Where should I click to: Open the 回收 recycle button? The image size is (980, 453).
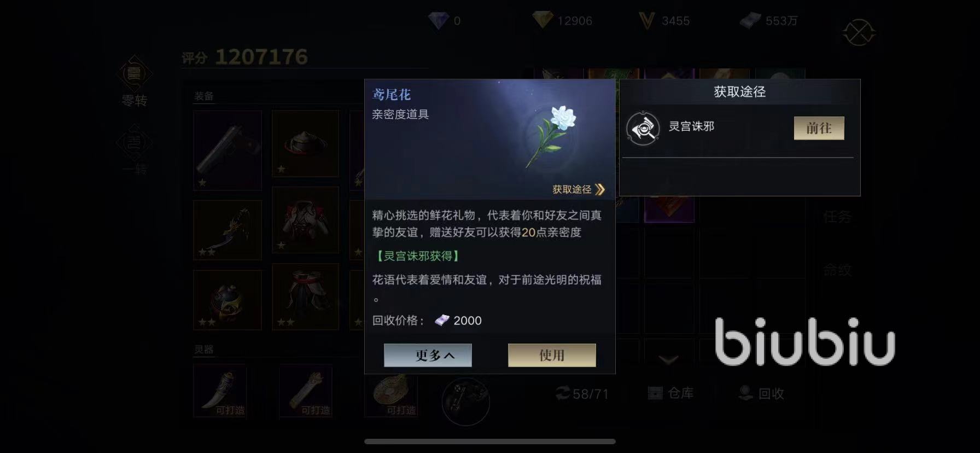pyautogui.click(x=761, y=393)
